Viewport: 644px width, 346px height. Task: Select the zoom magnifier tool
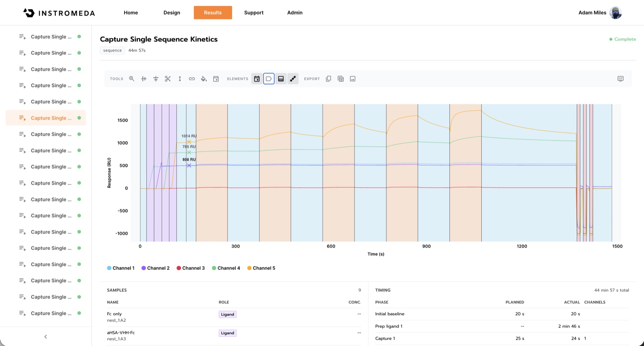[132, 79]
